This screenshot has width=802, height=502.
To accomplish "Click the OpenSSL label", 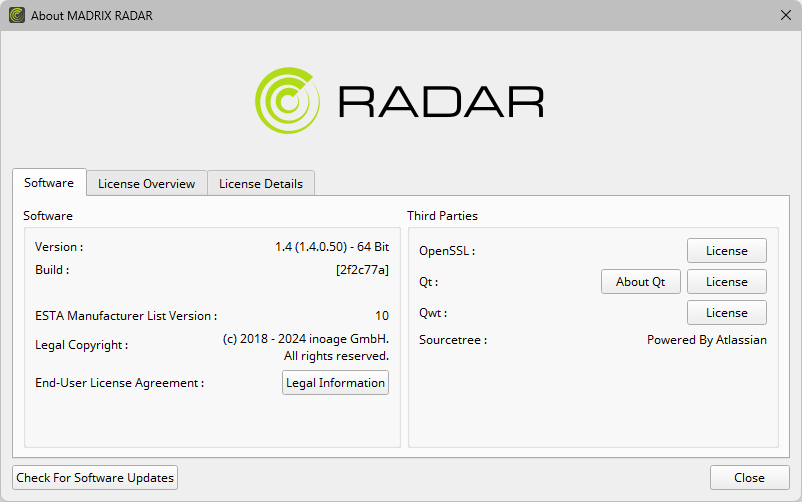I will point(447,251).
